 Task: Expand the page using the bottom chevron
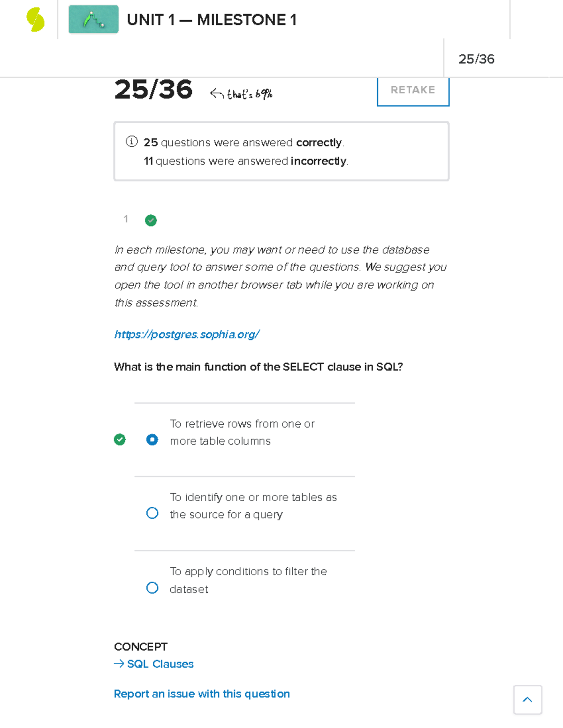(527, 700)
